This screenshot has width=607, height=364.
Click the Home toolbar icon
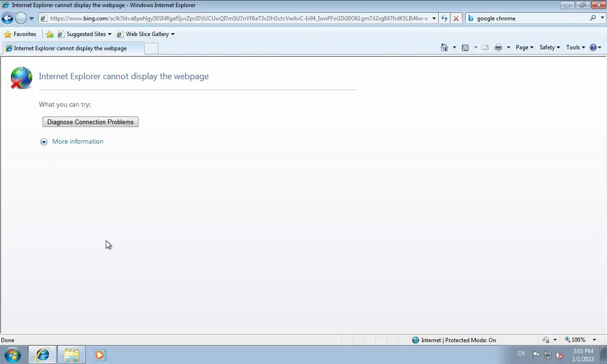tap(444, 47)
